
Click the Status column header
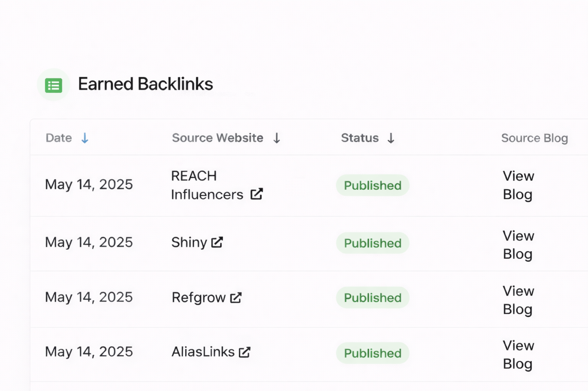click(360, 138)
